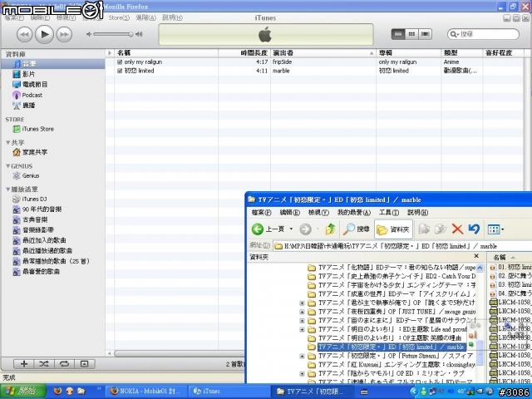The width and height of the screenshot is (532, 399).
Task: Uncheck the '初恋 limited' song checkbox
Action: [x=120, y=71]
